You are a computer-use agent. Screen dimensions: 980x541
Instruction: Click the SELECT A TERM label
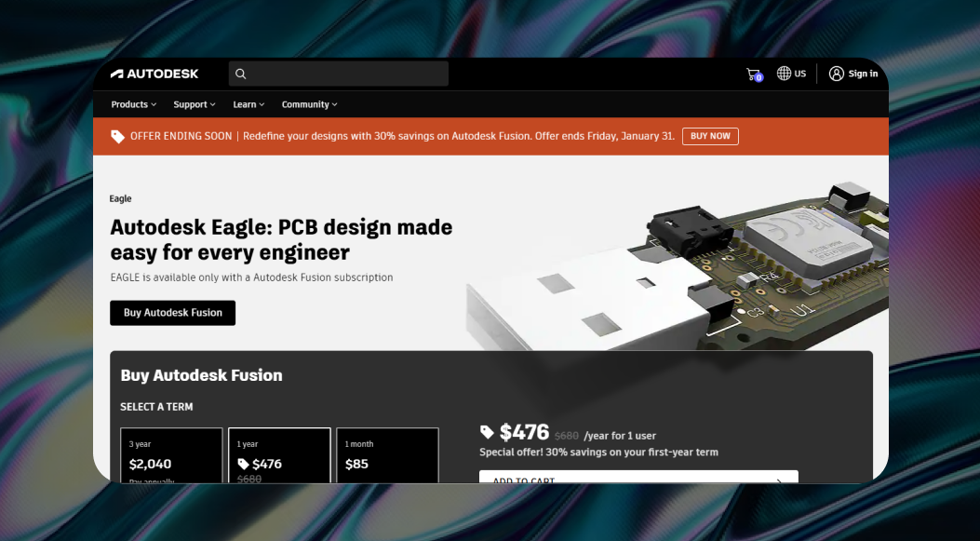click(x=156, y=407)
